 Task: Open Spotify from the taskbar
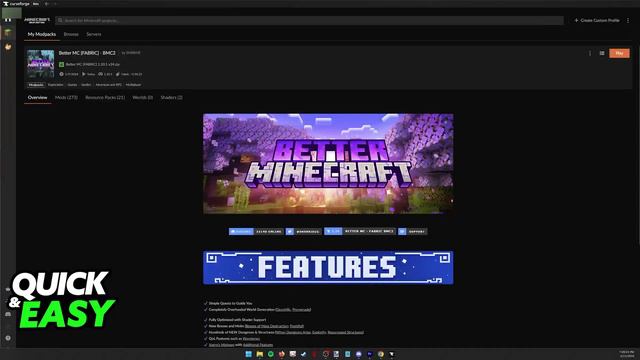(x=271, y=354)
